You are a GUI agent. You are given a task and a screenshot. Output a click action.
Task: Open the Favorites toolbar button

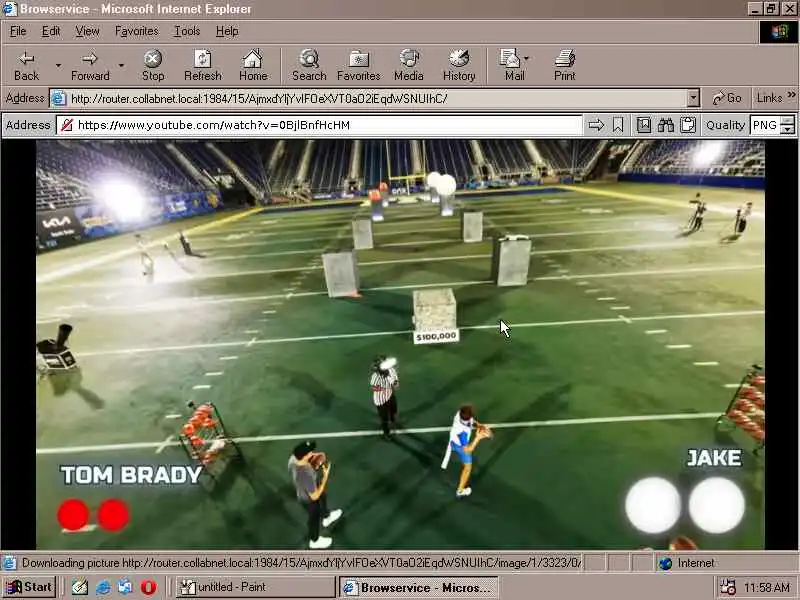[359, 66]
